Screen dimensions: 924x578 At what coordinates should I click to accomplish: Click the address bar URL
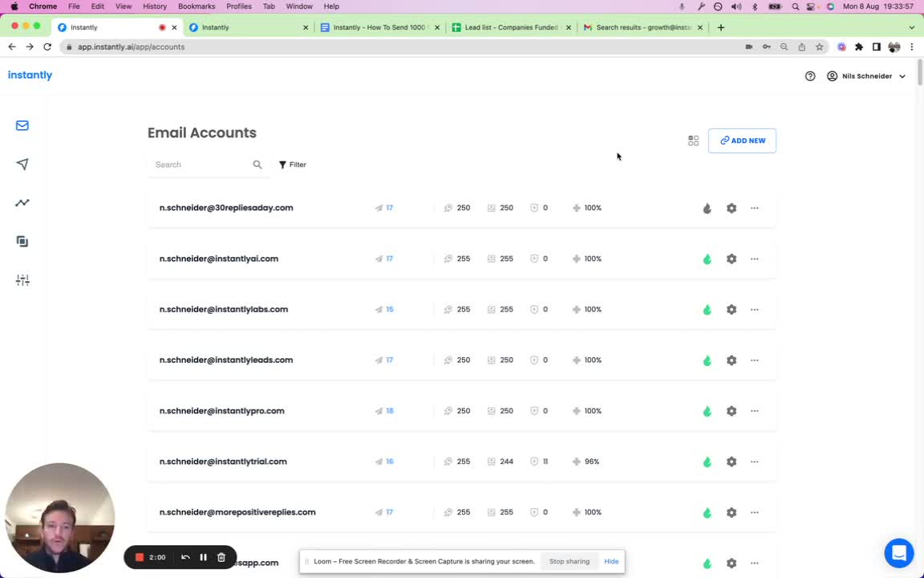pyautogui.click(x=131, y=47)
